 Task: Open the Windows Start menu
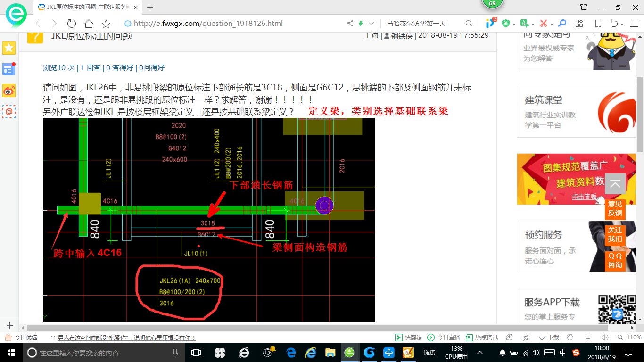coord(10,353)
